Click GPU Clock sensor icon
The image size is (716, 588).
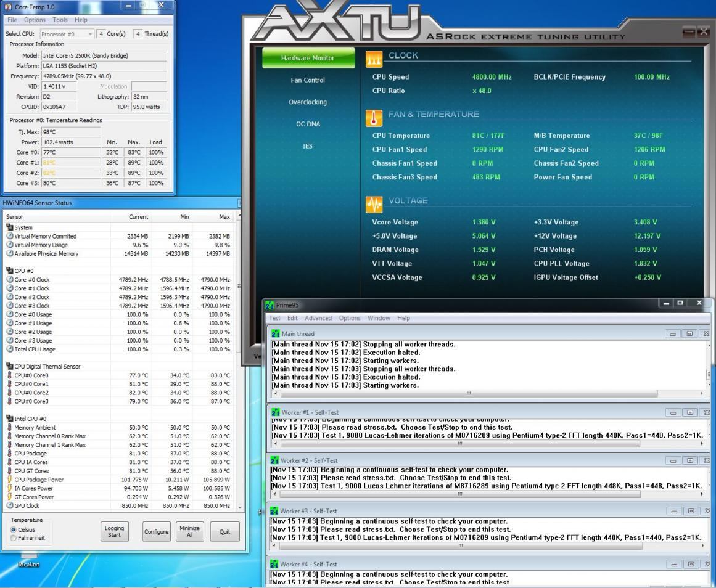point(10,505)
